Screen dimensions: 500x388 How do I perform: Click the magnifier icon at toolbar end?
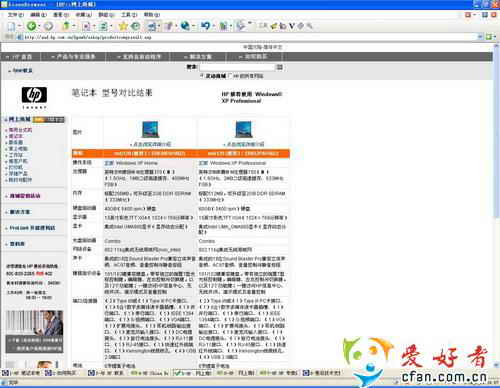click(309, 26)
